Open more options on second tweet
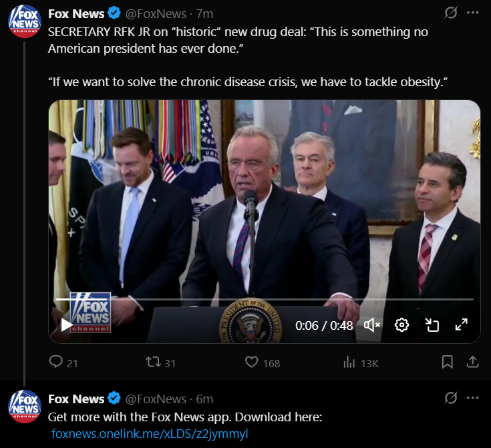Image resolution: width=491 pixels, height=448 pixels. click(x=472, y=398)
